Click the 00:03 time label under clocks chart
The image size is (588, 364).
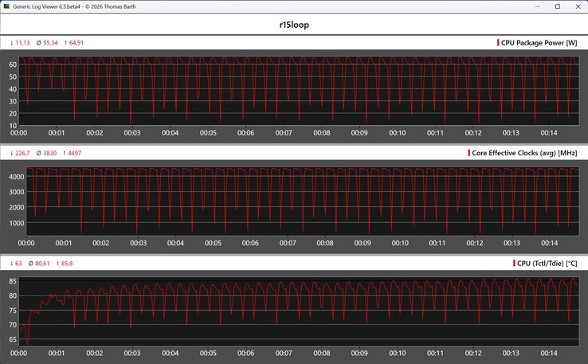pos(139,243)
